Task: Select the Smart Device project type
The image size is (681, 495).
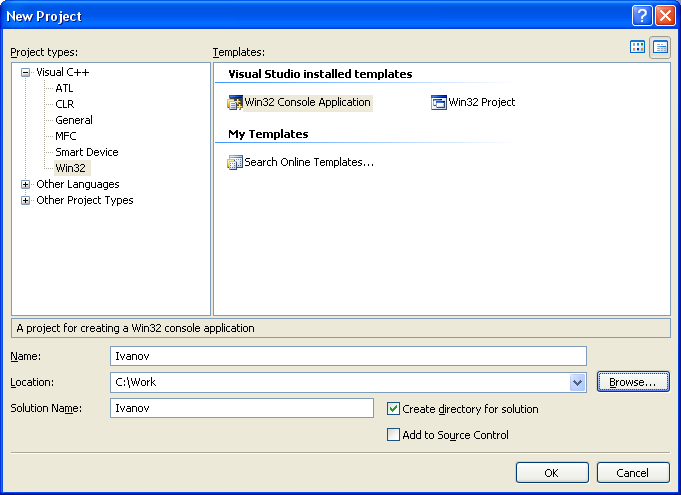Action: click(87, 152)
